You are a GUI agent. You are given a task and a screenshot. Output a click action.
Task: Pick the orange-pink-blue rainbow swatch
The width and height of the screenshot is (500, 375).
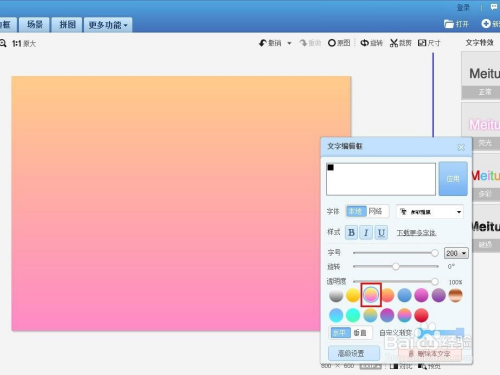click(404, 315)
